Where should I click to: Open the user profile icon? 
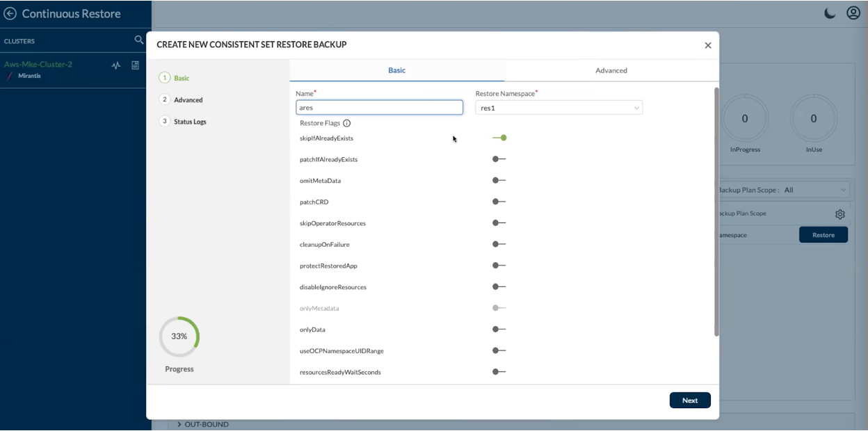(x=853, y=13)
